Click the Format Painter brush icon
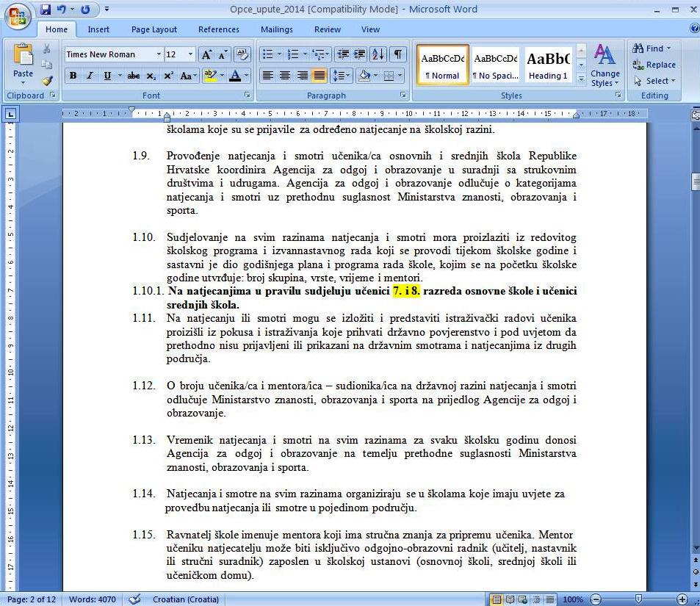Viewport: 700px width, 606px height. [x=48, y=80]
